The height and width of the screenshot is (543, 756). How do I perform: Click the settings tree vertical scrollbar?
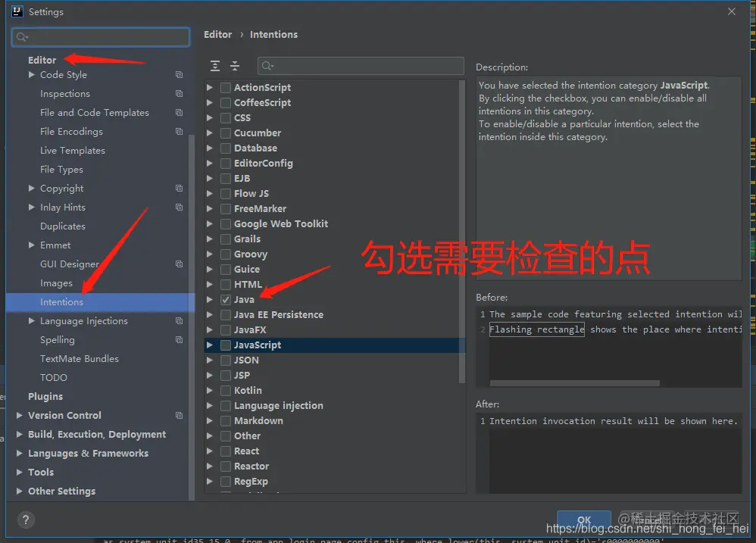click(x=192, y=318)
